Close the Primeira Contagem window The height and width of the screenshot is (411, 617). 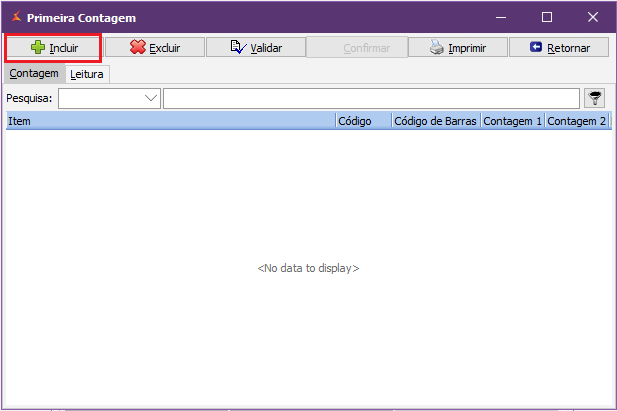593,17
